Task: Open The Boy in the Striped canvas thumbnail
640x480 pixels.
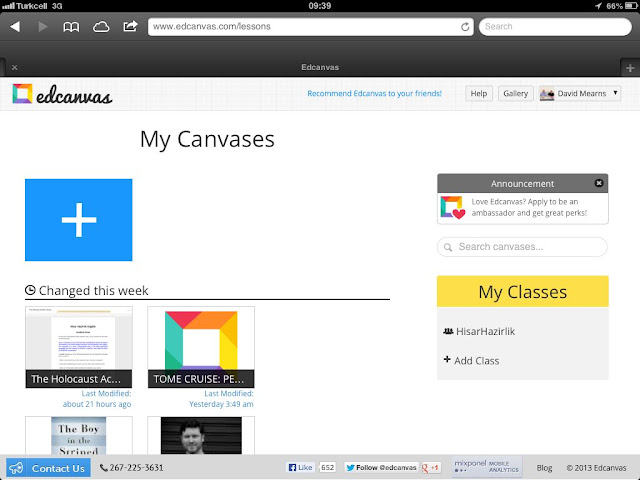Action: tap(78, 435)
